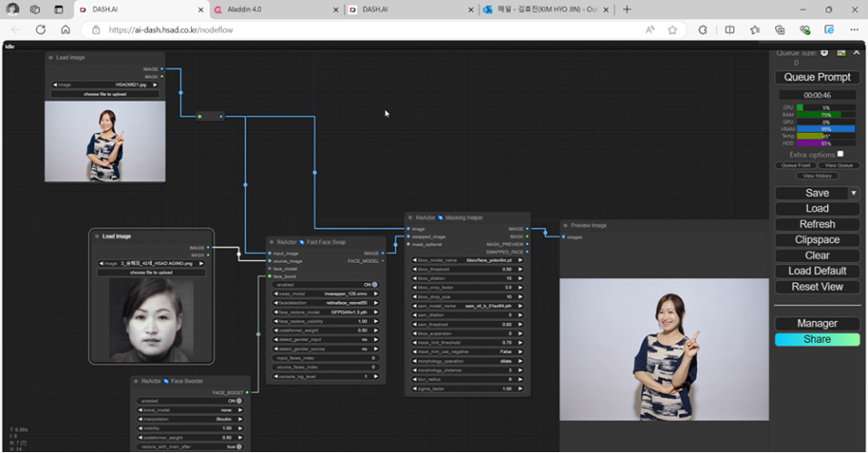Click the View History button
Image resolution: width=868 pixels, height=453 pixels.
coord(817,176)
